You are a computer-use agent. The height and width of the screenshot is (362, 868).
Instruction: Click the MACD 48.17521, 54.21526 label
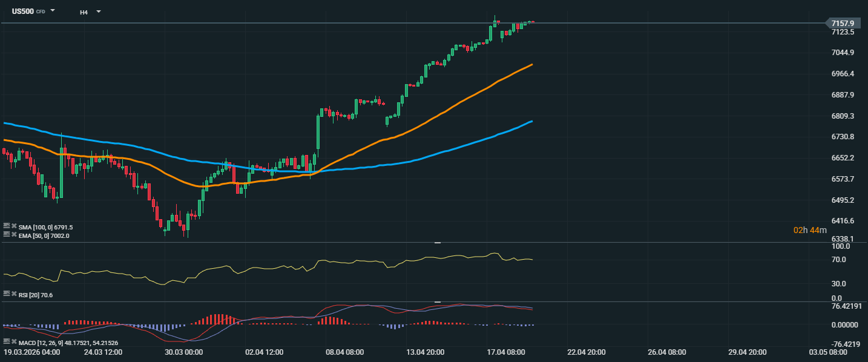point(68,343)
